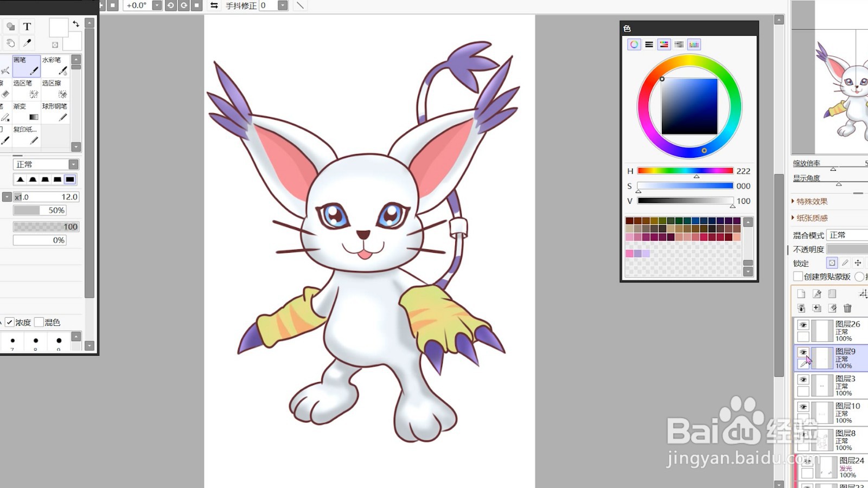Click the clear layer eraser icon
Viewport: 868px width, 488px height.
pyautogui.click(x=832, y=308)
